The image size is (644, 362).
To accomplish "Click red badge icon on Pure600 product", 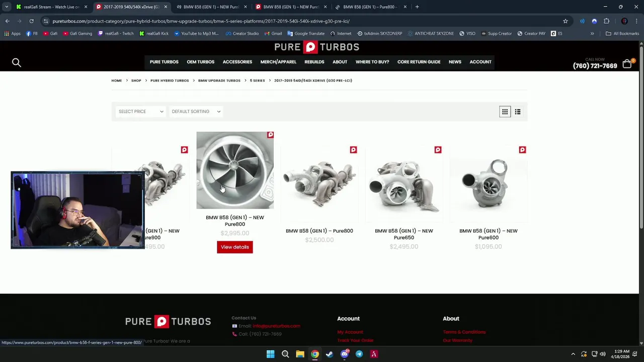I will click(x=522, y=150).
